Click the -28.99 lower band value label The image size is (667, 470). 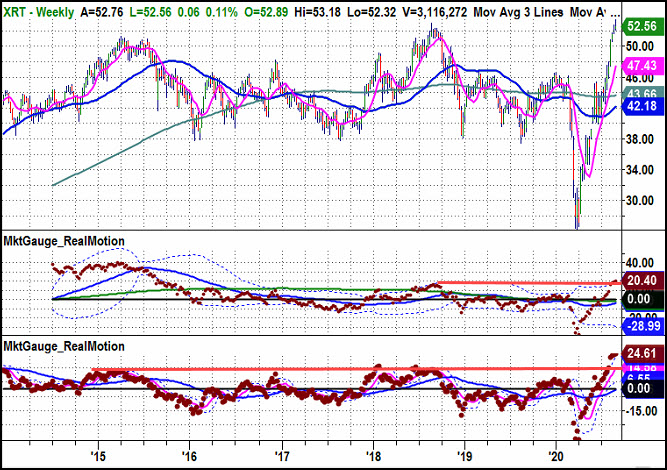click(642, 326)
